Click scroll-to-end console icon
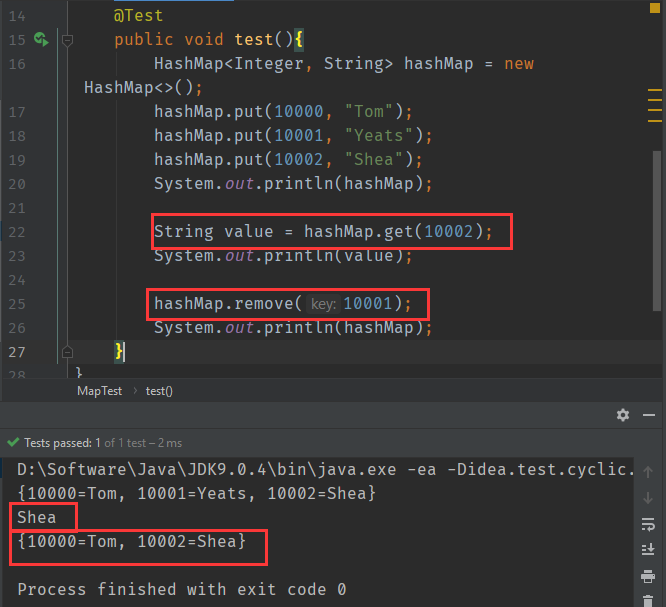The image size is (666, 607). 648,550
